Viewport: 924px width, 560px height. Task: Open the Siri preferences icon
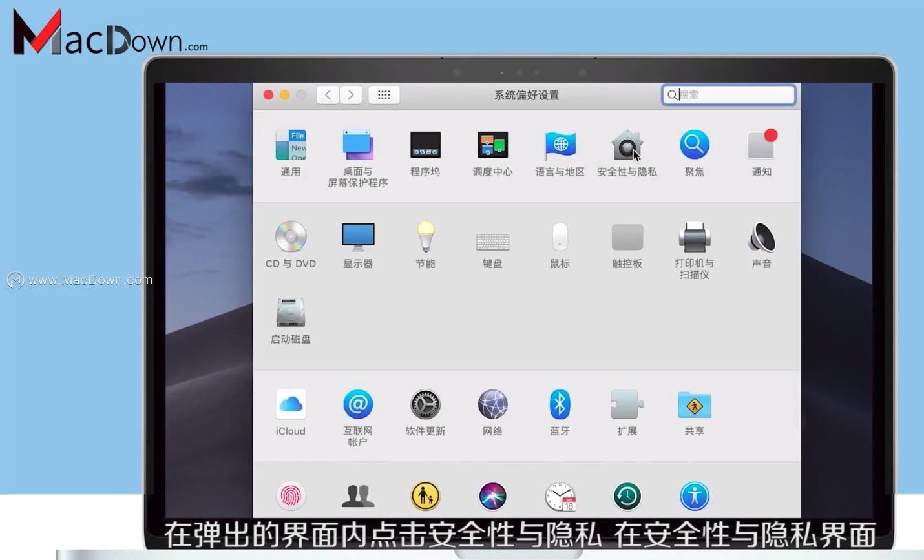pyautogui.click(x=492, y=496)
